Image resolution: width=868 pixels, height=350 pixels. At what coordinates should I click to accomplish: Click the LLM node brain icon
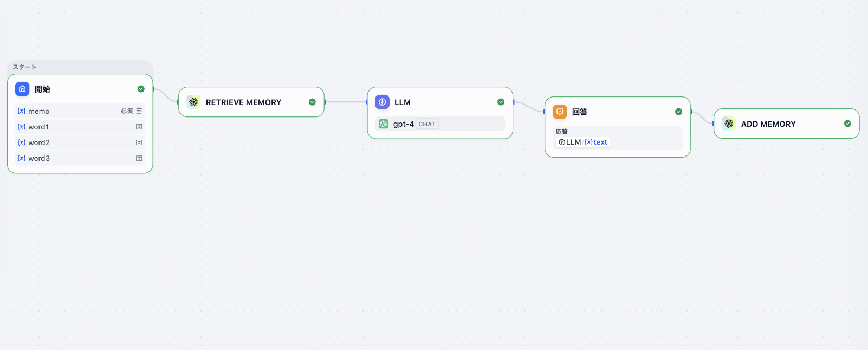[x=382, y=102]
